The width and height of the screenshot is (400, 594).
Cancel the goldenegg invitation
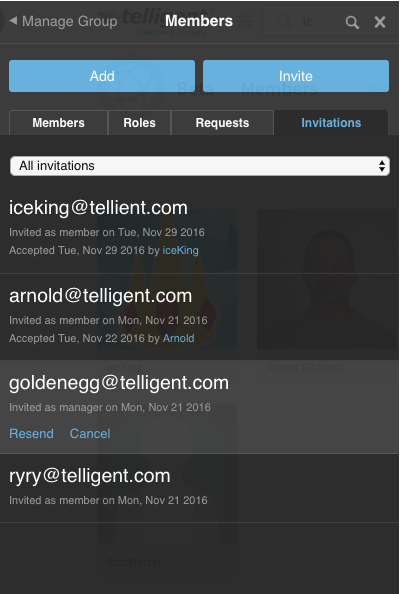click(90, 433)
